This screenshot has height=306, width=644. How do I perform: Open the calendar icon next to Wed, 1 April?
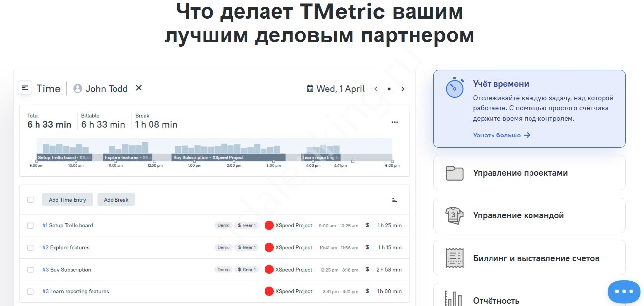point(310,89)
